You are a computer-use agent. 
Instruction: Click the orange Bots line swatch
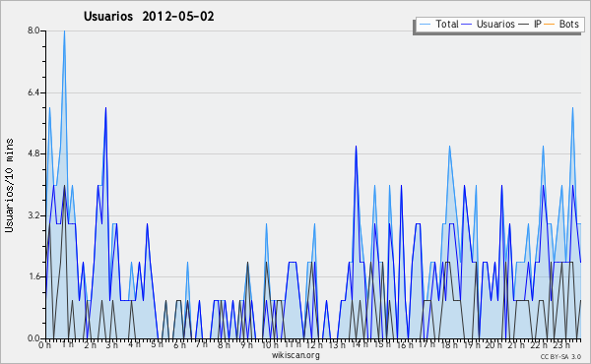[550, 25]
